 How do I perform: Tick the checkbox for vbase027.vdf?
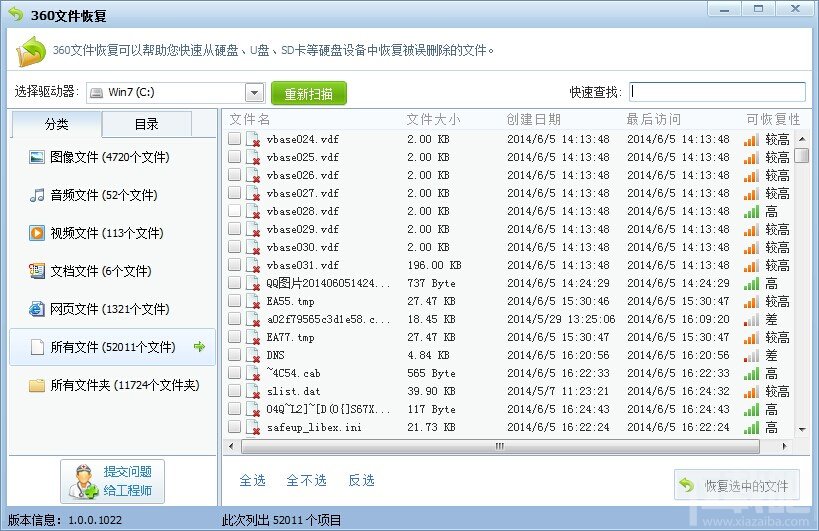click(x=234, y=193)
